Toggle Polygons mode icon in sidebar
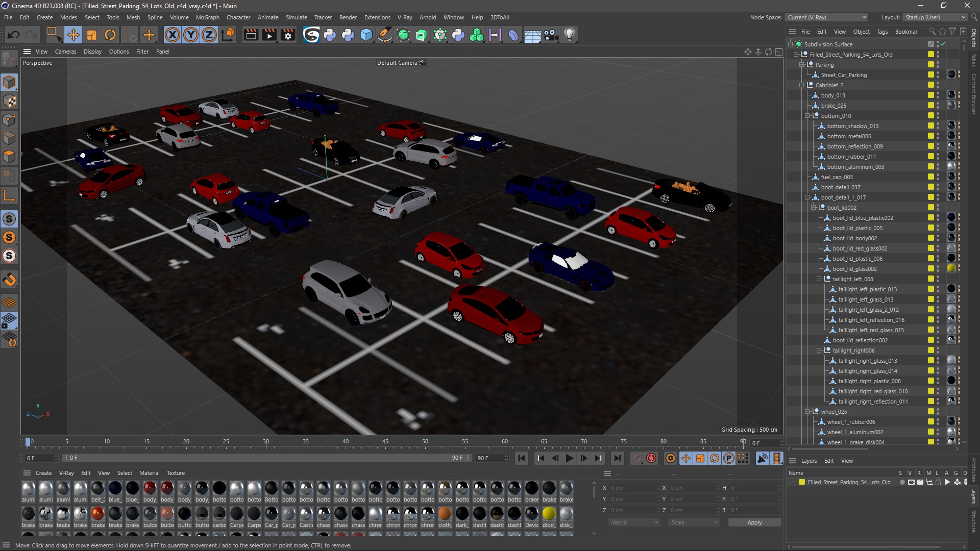 (9, 157)
